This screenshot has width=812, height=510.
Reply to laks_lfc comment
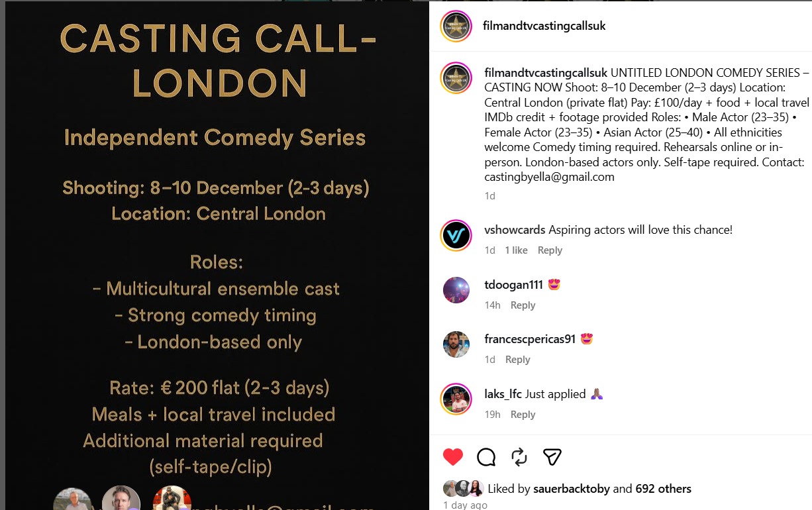coord(523,415)
